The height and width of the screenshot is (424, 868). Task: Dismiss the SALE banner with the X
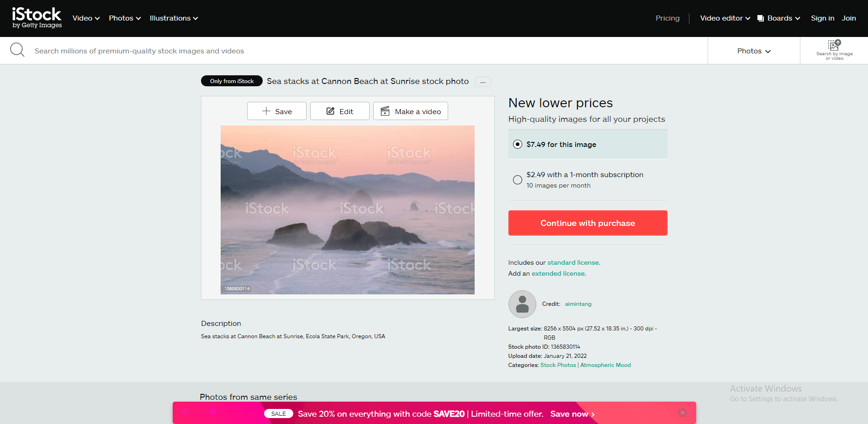(682, 412)
